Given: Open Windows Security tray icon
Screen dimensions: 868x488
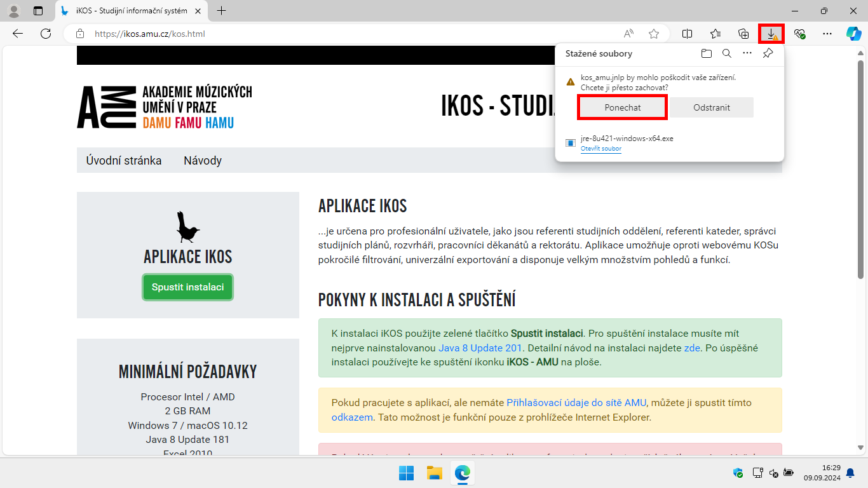Looking at the screenshot, I should tap(738, 473).
